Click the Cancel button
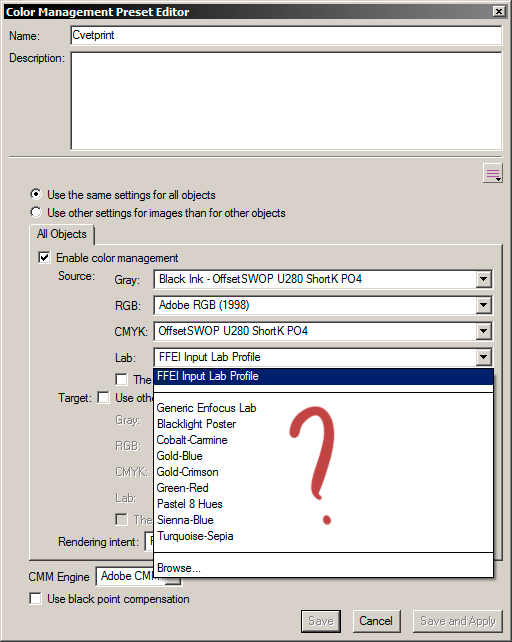This screenshot has height=642, width=512. 376,621
